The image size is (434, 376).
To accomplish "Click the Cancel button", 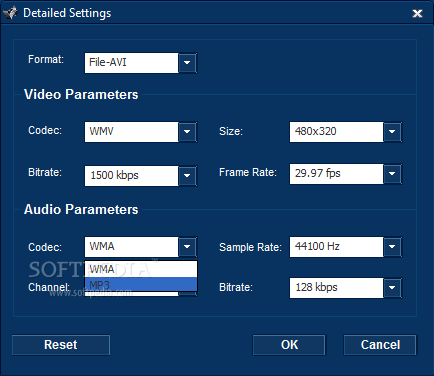I will tap(380, 345).
